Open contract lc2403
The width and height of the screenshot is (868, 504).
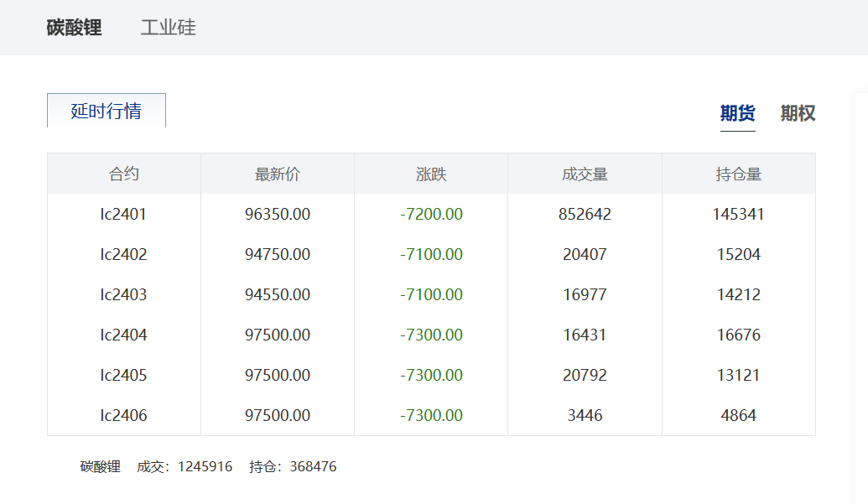(124, 295)
